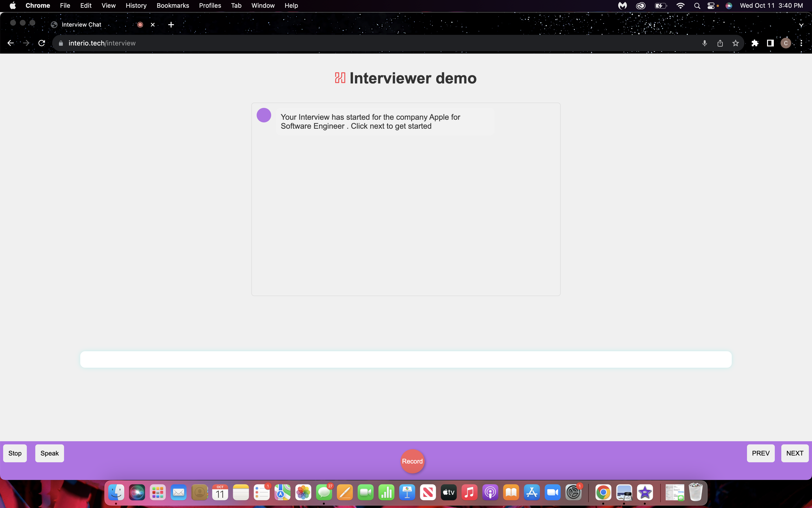This screenshot has width=812, height=508.
Task: Click the date and time in menu bar
Action: [x=771, y=5]
